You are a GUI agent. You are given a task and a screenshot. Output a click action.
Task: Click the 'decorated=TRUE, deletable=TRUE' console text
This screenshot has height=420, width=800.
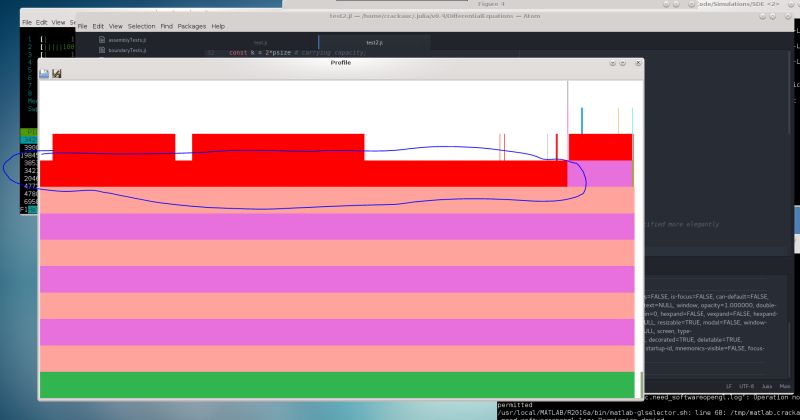point(693,340)
